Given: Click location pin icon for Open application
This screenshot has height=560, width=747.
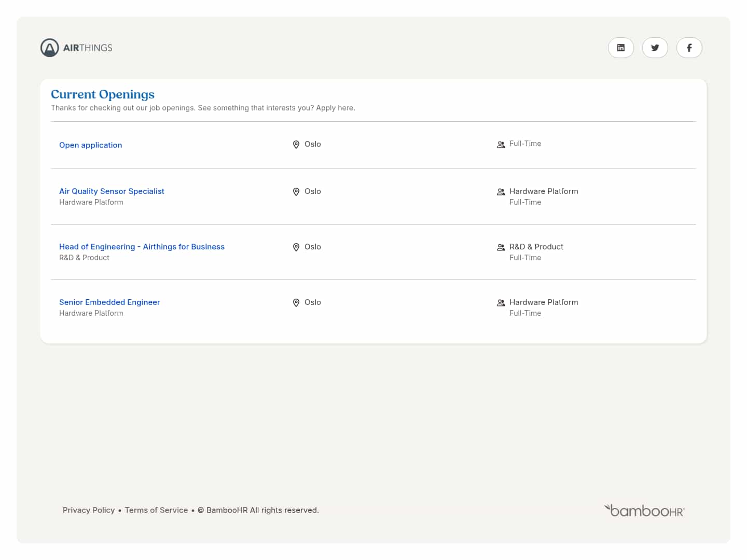Looking at the screenshot, I should click(x=296, y=145).
